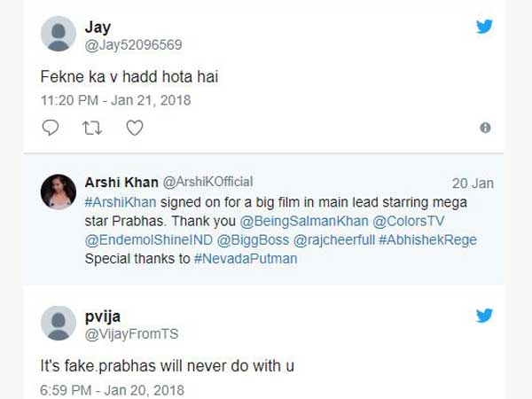Click the Twitter bird logo on pvija's tweet
This screenshot has height=399, width=532.
[x=484, y=316]
